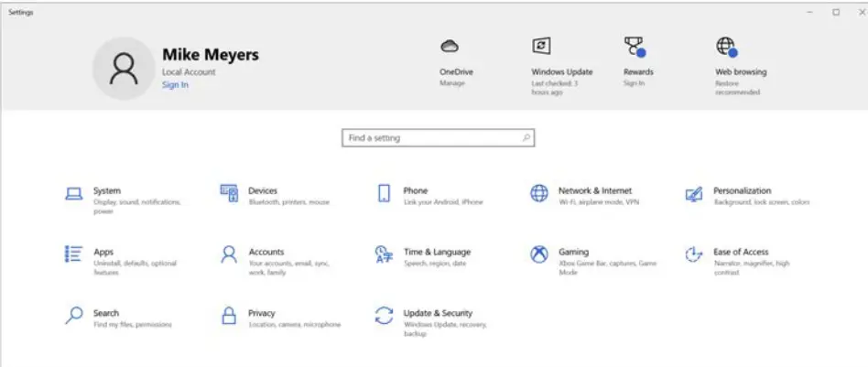Open the System settings monitor icon

point(74,194)
